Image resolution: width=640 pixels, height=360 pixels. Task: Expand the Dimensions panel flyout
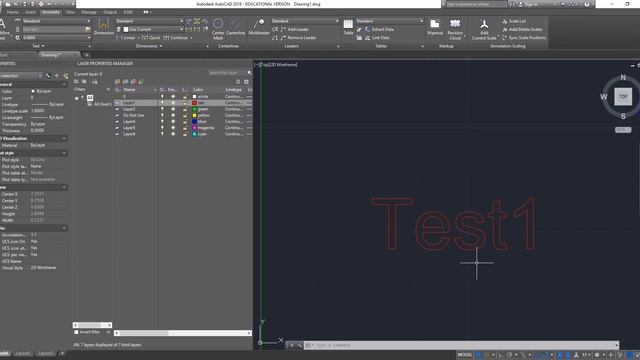pyautogui.click(x=149, y=46)
